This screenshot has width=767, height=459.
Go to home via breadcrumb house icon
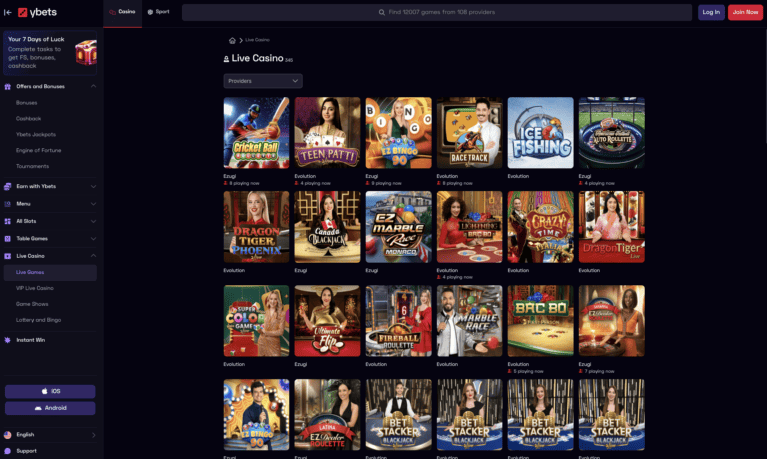coord(232,40)
